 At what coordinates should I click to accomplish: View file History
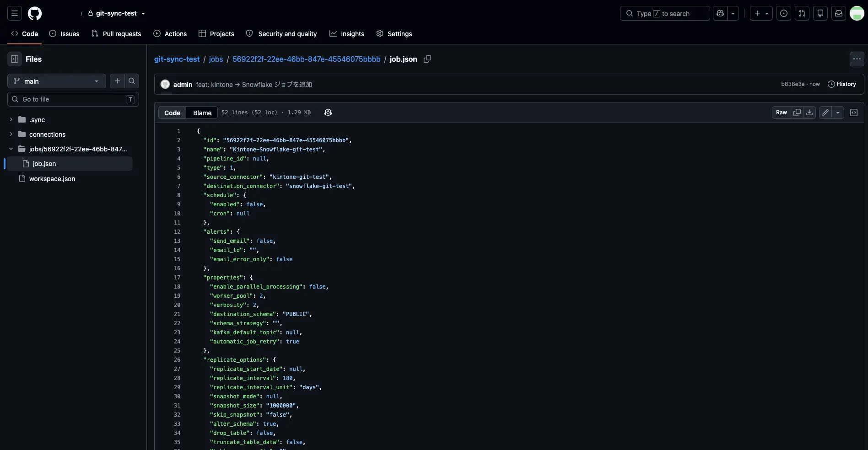click(x=842, y=84)
